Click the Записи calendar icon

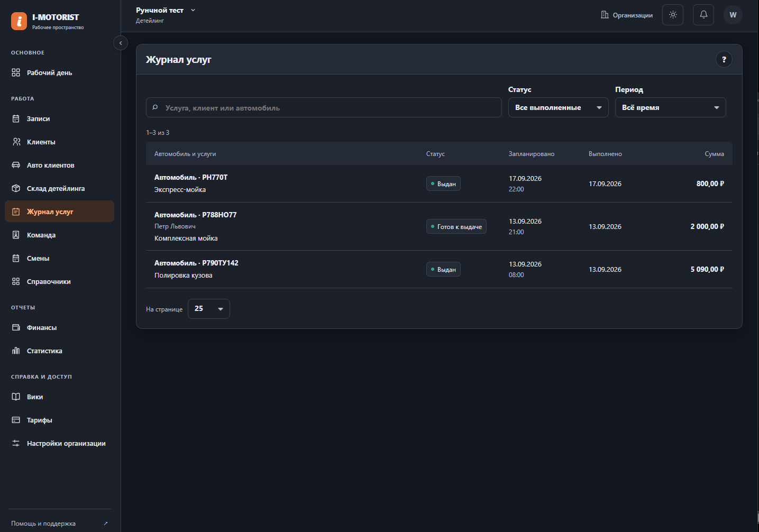pos(16,118)
